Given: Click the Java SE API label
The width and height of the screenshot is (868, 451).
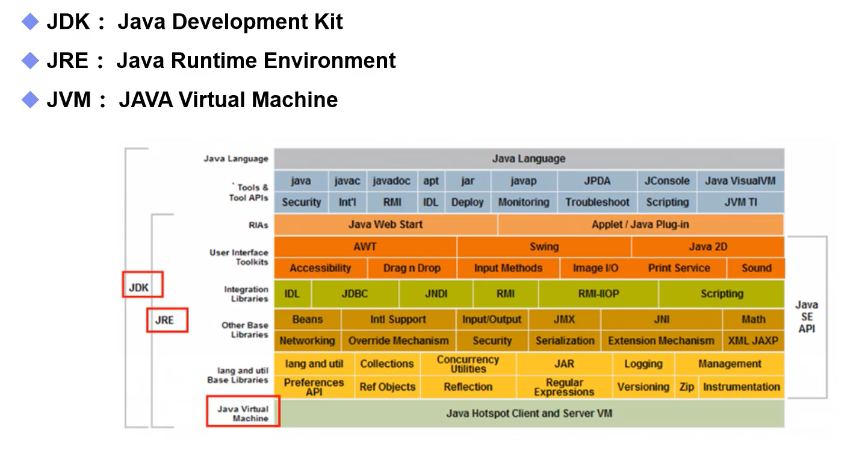Looking at the screenshot, I should pyautogui.click(x=807, y=317).
